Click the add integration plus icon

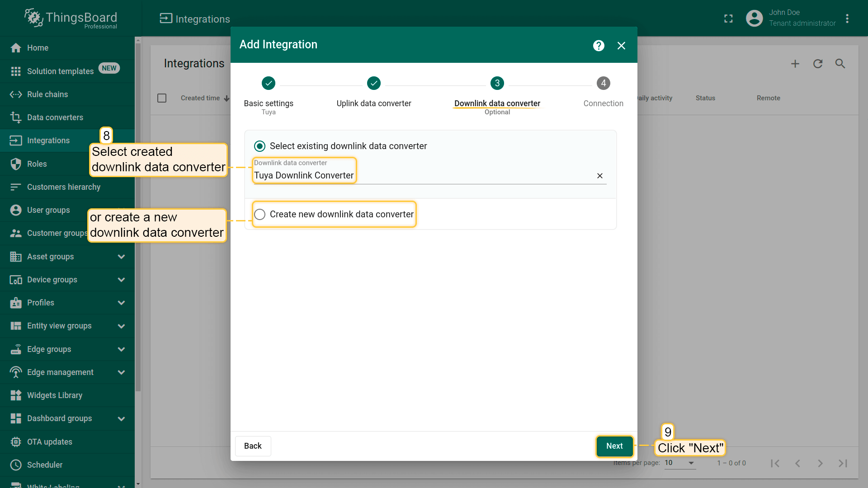(795, 64)
